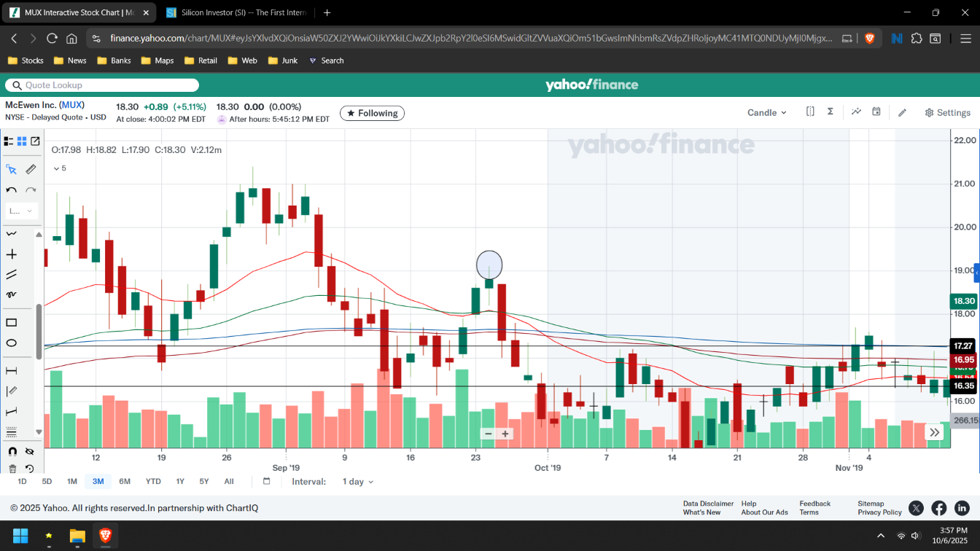Pick the ellipse drawing tool
Image resolution: width=980 pixels, height=551 pixels.
pos(12,343)
